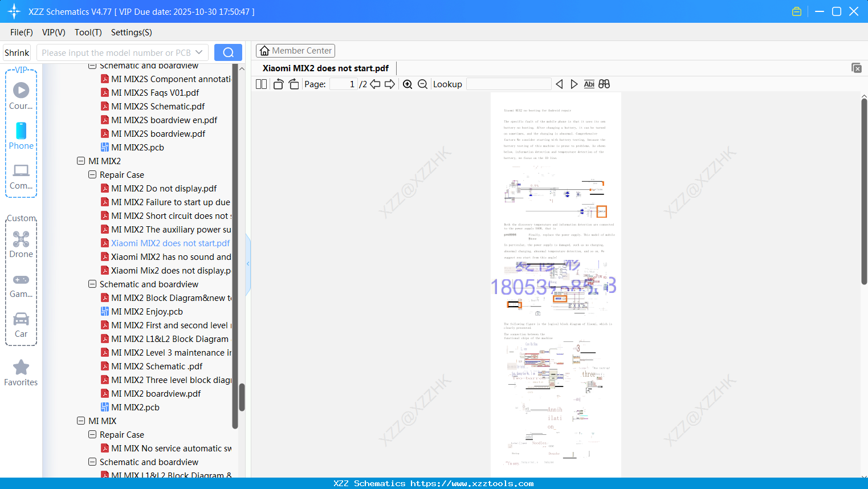Collapse the MI MIX tree node
The height and width of the screenshot is (489, 868).
pos(81,421)
